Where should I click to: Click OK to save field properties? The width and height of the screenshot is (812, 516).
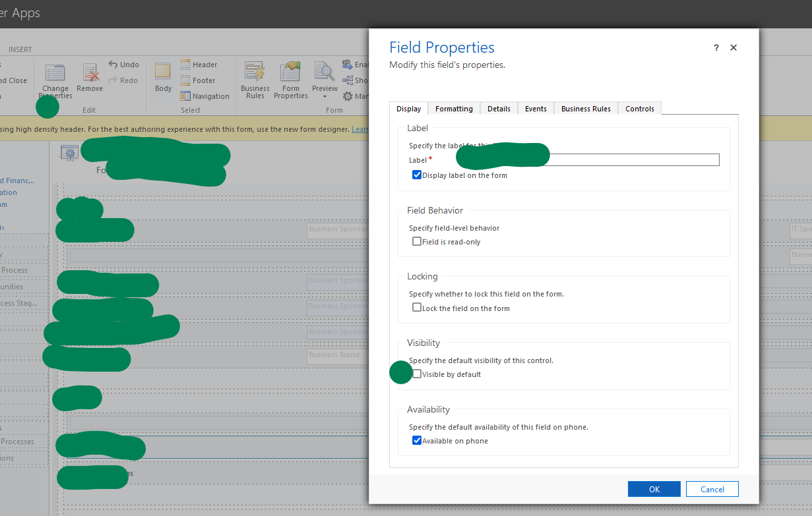[x=654, y=489]
